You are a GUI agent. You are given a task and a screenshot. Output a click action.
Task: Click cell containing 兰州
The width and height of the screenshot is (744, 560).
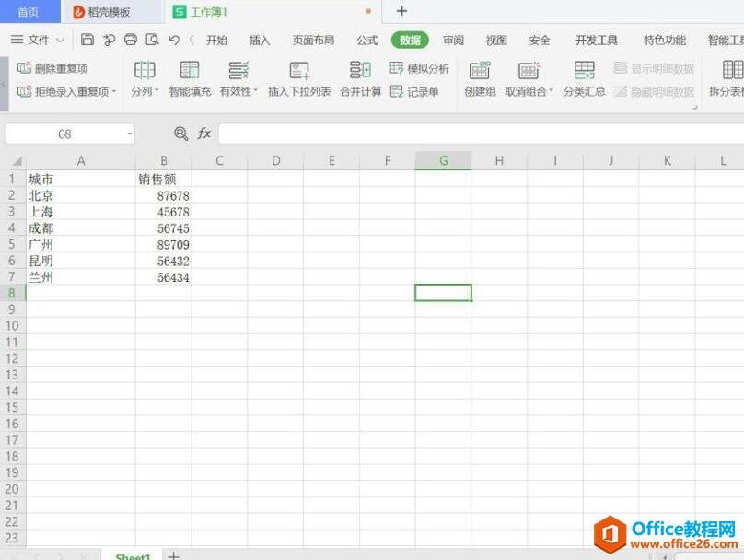81,277
